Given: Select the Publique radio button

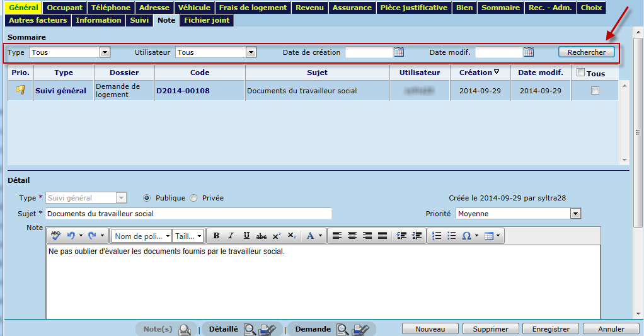Looking at the screenshot, I should pos(147,198).
